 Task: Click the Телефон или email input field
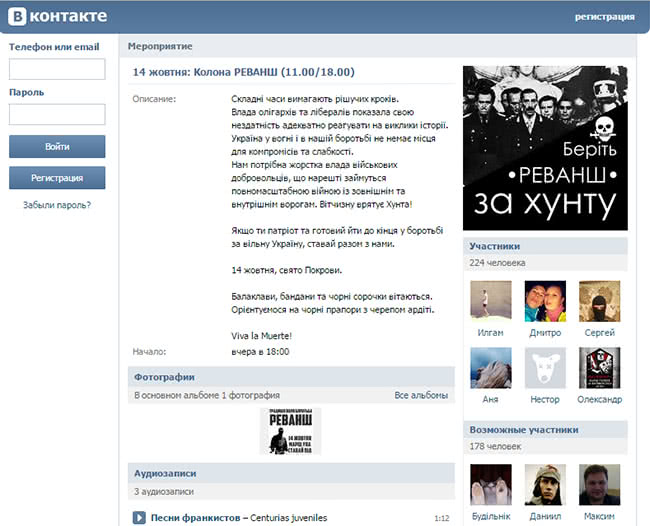click(57, 69)
